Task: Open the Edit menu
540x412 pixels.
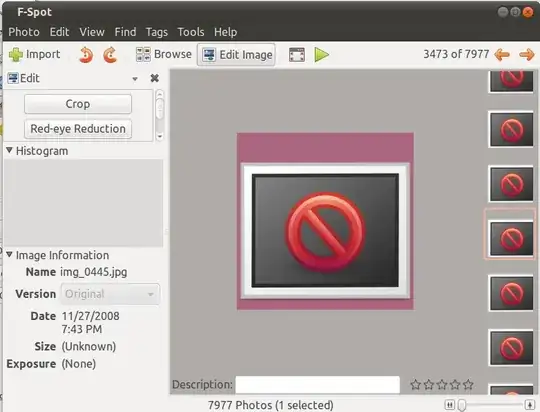Action: 59,32
